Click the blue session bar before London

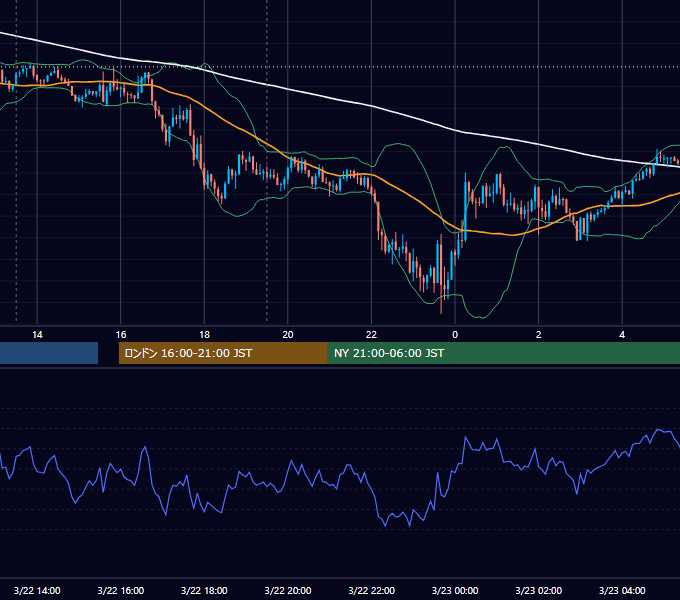[49, 353]
